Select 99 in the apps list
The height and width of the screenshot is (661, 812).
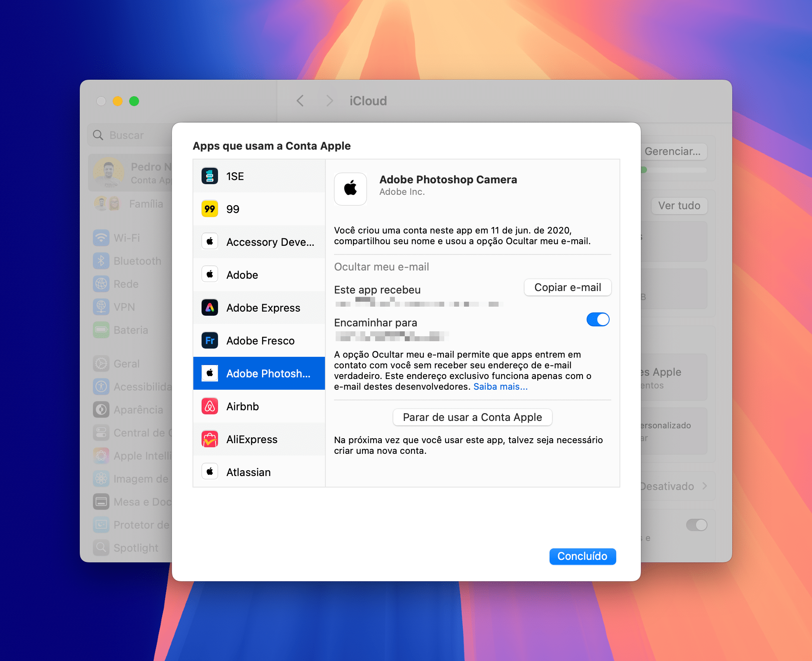tap(259, 209)
